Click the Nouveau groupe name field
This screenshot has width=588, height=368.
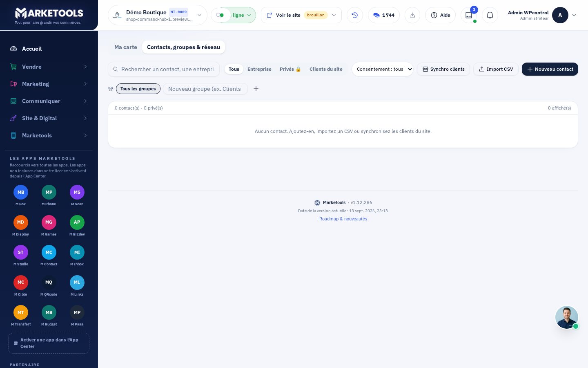[205, 89]
